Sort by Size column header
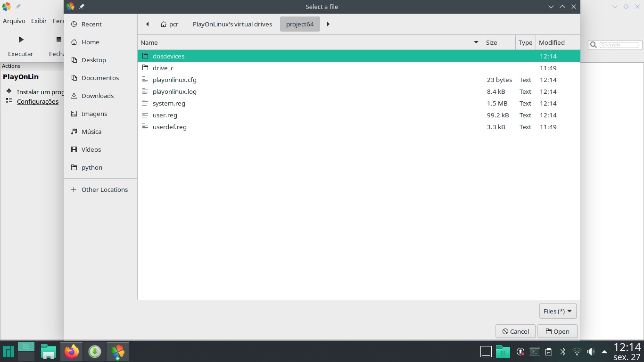Screen dimensions: 644x362 [499, 42]
